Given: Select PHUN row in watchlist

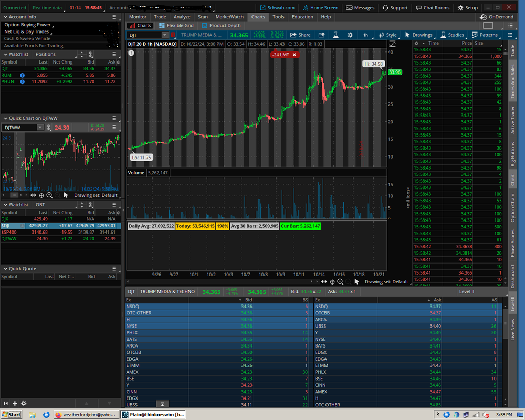Looking at the screenshot, I should click(60, 82).
